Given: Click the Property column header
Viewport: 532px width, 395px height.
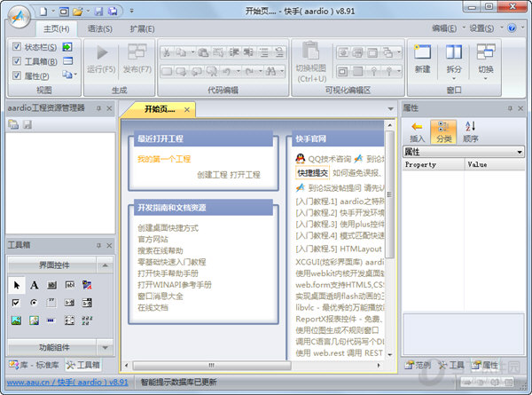Looking at the screenshot, I should click(434, 164).
